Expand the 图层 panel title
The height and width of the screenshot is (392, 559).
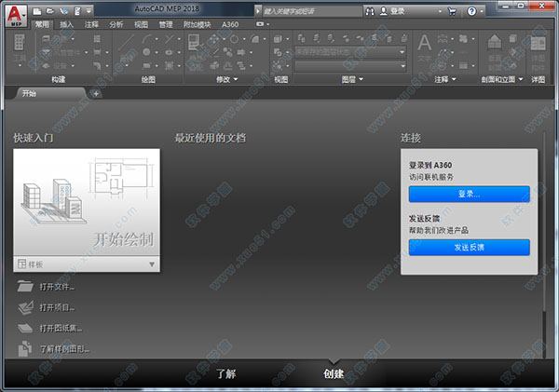coord(352,79)
